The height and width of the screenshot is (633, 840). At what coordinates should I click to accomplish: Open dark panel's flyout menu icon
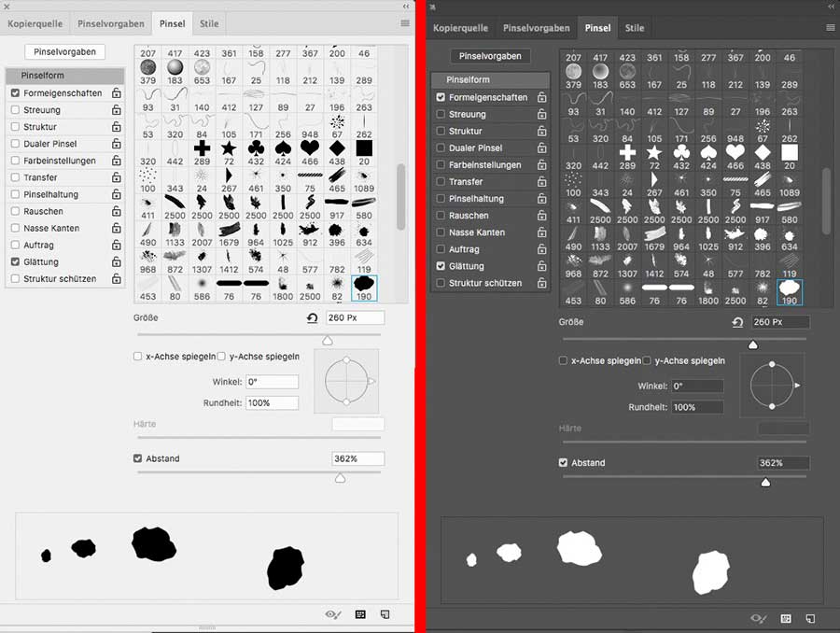pos(831,27)
